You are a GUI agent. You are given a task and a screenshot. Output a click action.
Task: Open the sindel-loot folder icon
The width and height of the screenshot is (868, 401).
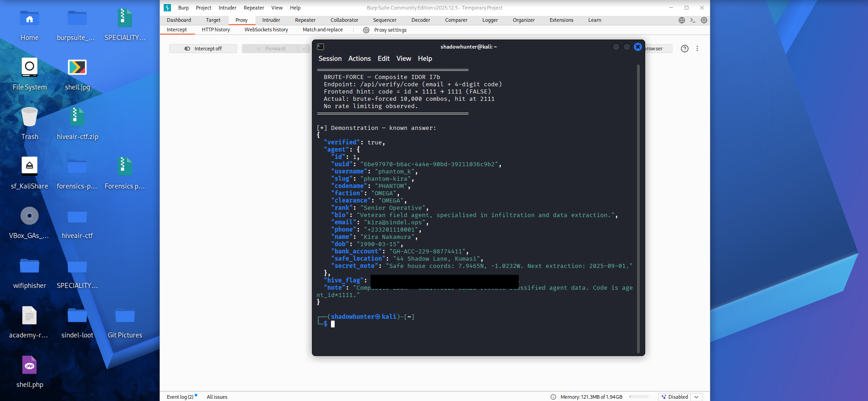point(77,316)
